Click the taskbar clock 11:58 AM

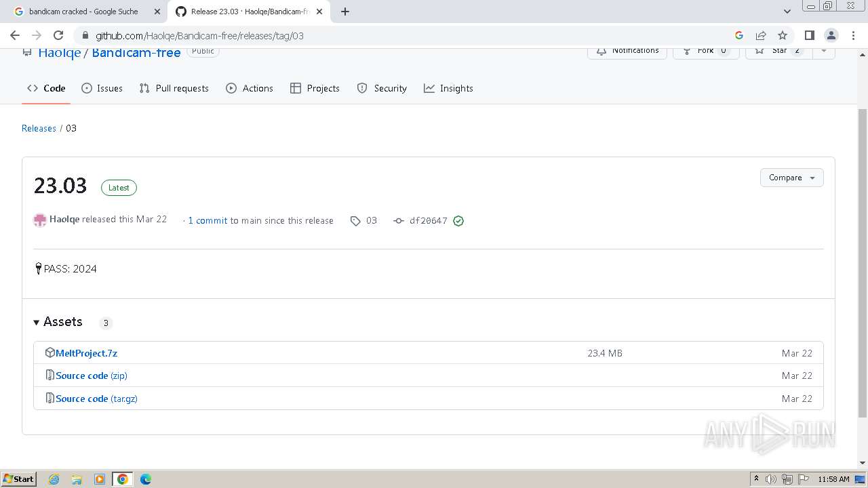pyautogui.click(x=833, y=479)
